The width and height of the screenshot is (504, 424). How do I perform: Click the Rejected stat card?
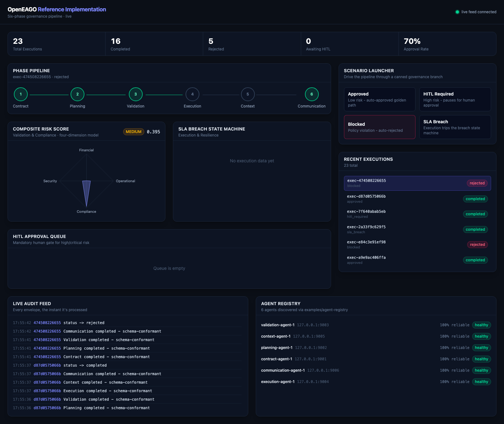(252, 44)
